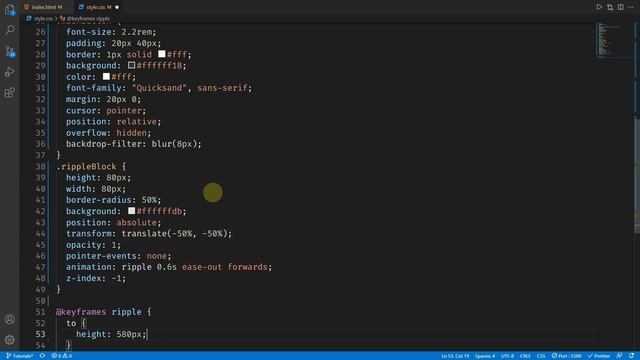
Task: Open the Accounts menu icon
Action: 10,319
